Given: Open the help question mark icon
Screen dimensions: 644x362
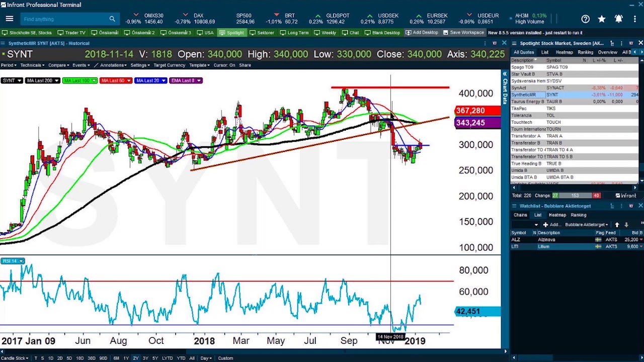Looking at the screenshot, I should [585, 19].
